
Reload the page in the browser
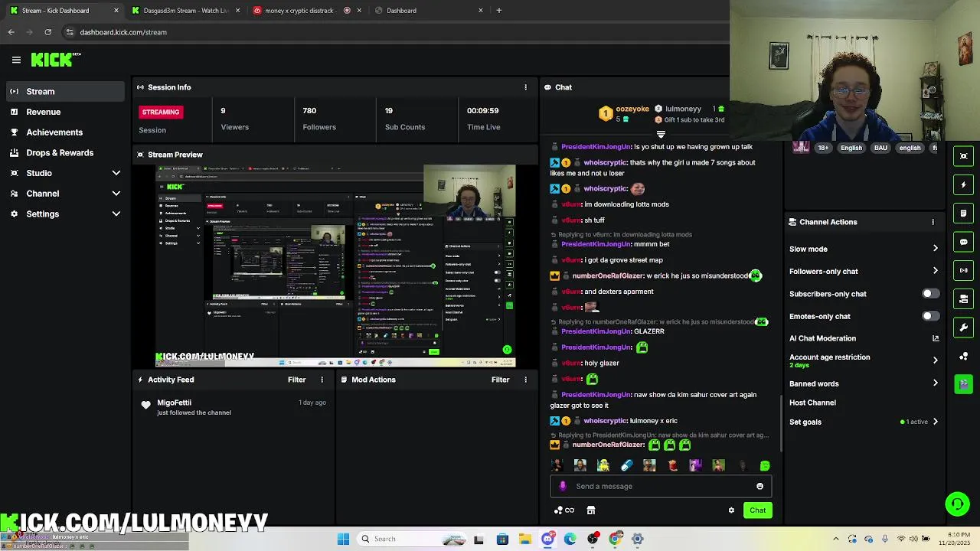[47, 32]
